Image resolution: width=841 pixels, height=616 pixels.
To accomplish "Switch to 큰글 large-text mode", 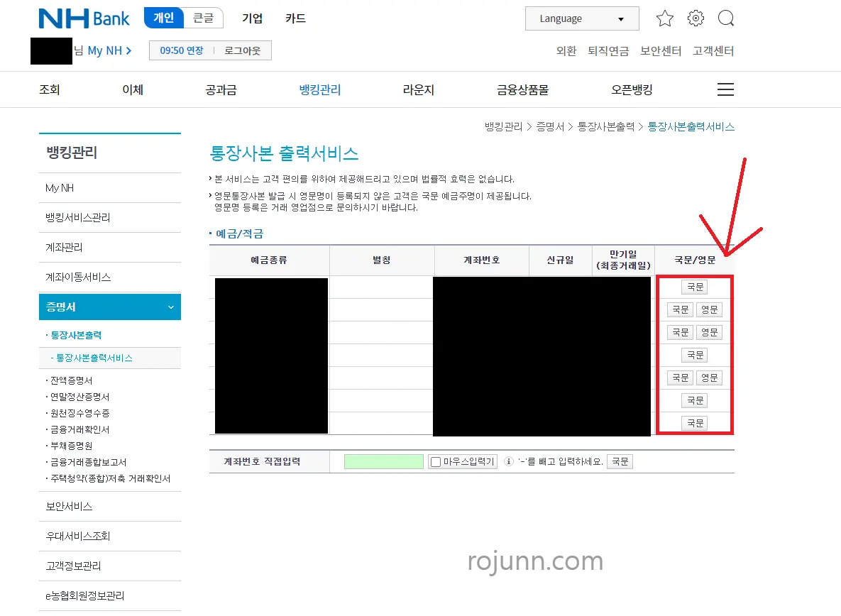I will coord(204,18).
